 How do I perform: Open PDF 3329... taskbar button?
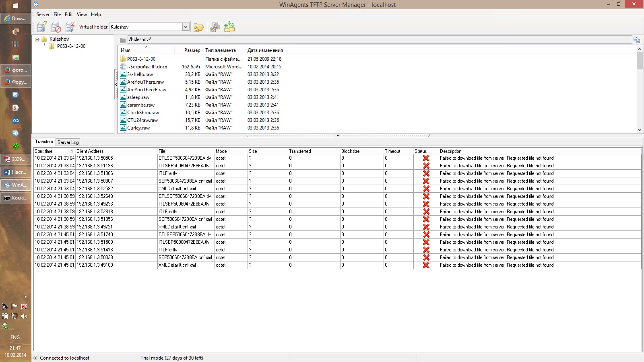(16, 159)
